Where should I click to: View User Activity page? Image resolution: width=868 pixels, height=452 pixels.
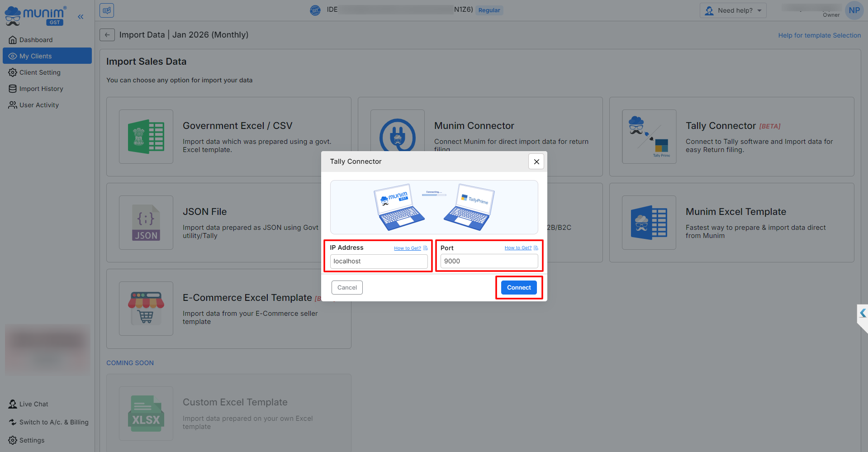click(39, 105)
